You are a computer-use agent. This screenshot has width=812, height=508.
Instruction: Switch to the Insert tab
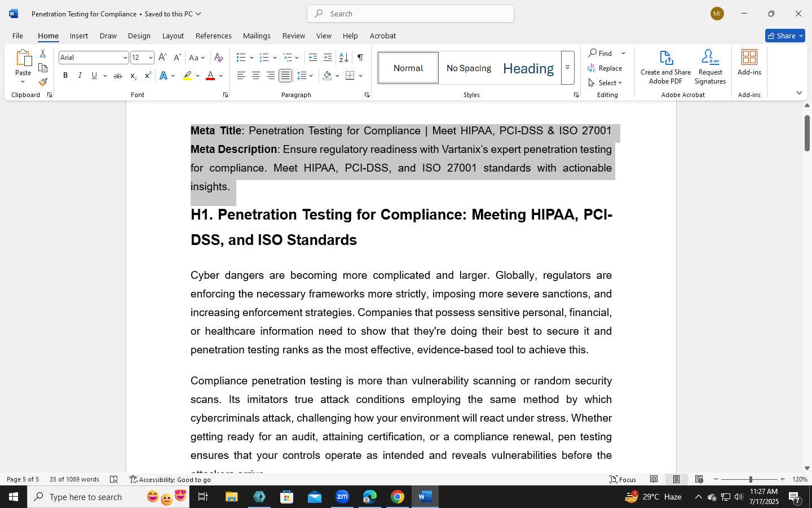[x=79, y=36]
